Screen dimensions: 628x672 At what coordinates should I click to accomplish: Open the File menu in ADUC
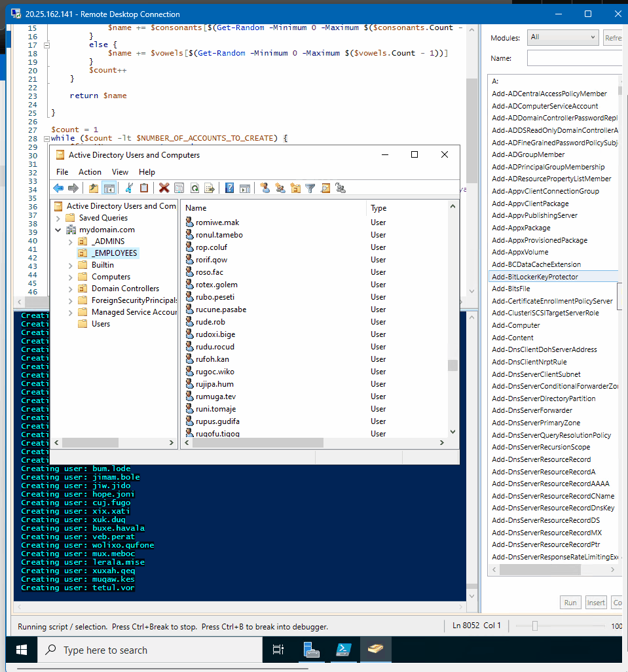point(62,172)
